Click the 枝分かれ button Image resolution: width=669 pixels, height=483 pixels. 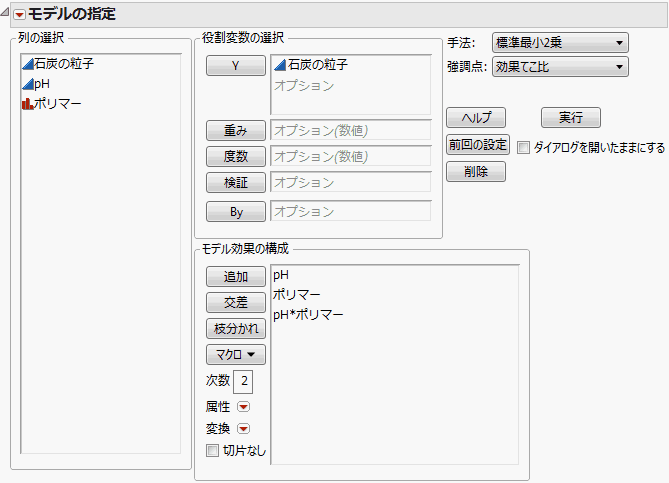click(236, 329)
